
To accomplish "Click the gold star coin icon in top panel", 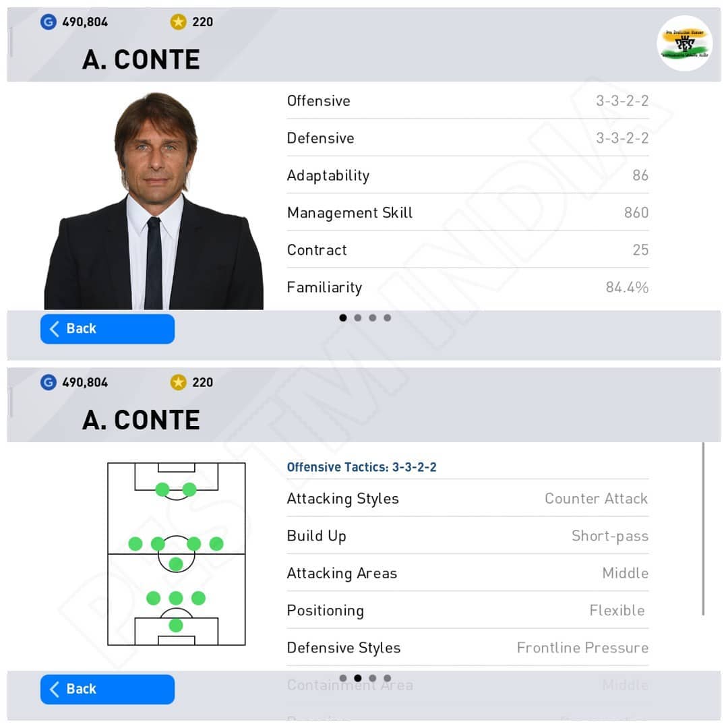I will (178, 22).
